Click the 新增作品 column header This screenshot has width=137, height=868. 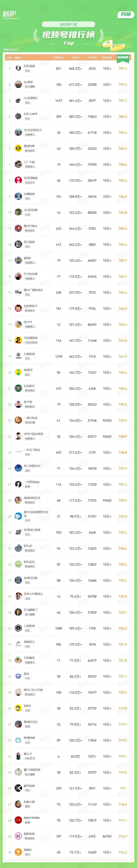coord(59,58)
